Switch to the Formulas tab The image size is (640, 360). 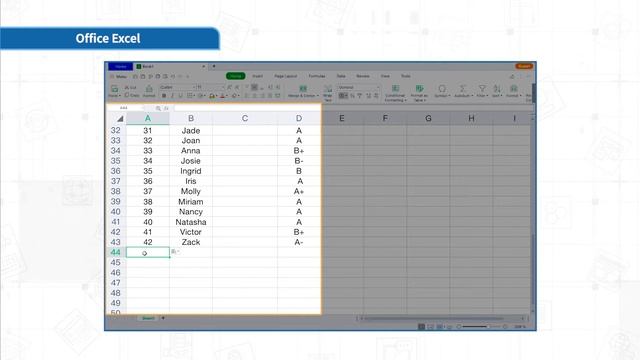tap(317, 76)
